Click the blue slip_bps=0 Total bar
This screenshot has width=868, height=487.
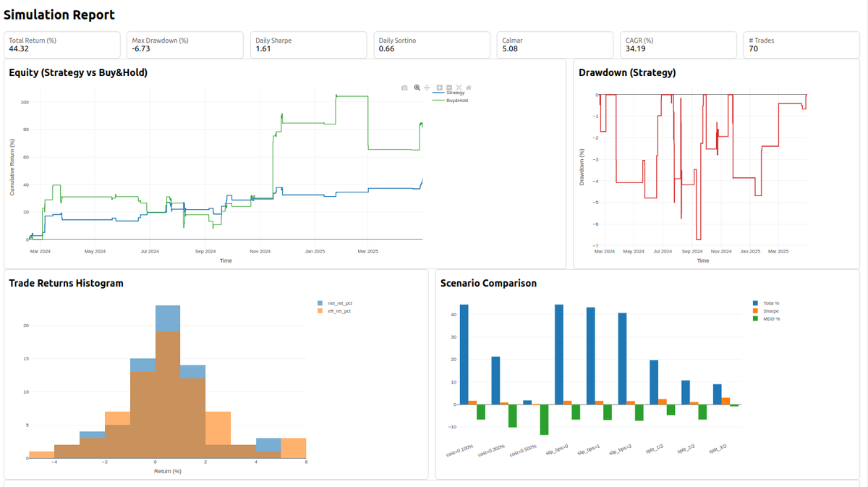559,355
